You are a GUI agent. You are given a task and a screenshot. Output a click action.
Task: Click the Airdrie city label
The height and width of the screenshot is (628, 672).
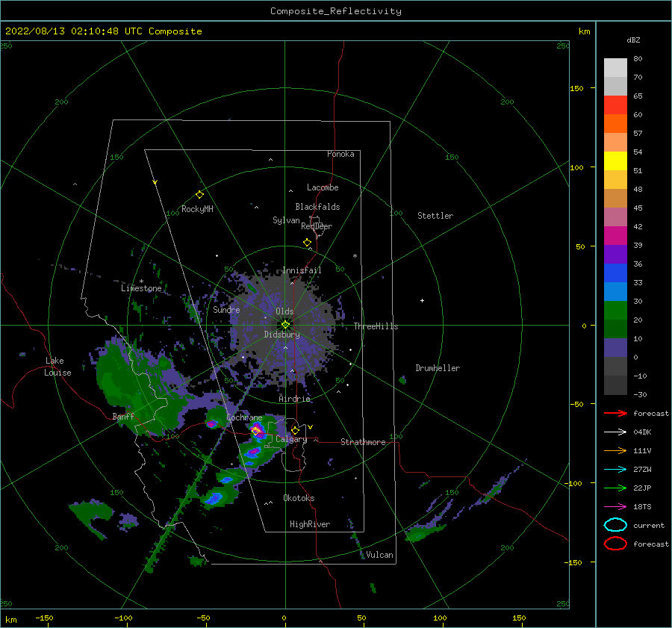click(294, 399)
